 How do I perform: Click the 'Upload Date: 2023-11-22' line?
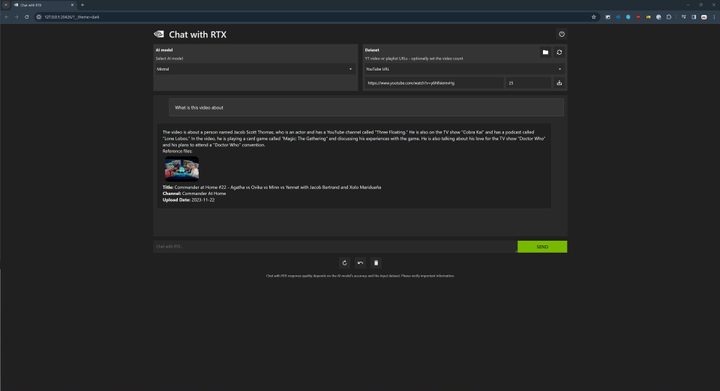[x=188, y=200]
